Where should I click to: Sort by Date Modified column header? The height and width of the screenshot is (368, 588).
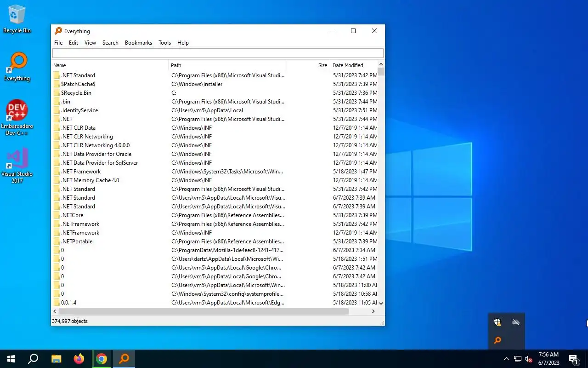click(354, 65)
